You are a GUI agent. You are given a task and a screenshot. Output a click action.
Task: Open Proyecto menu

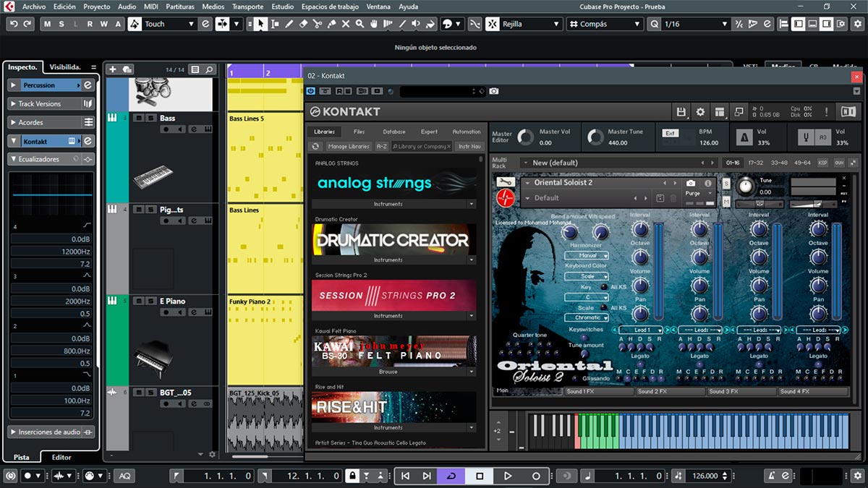(x=97, y=7)
